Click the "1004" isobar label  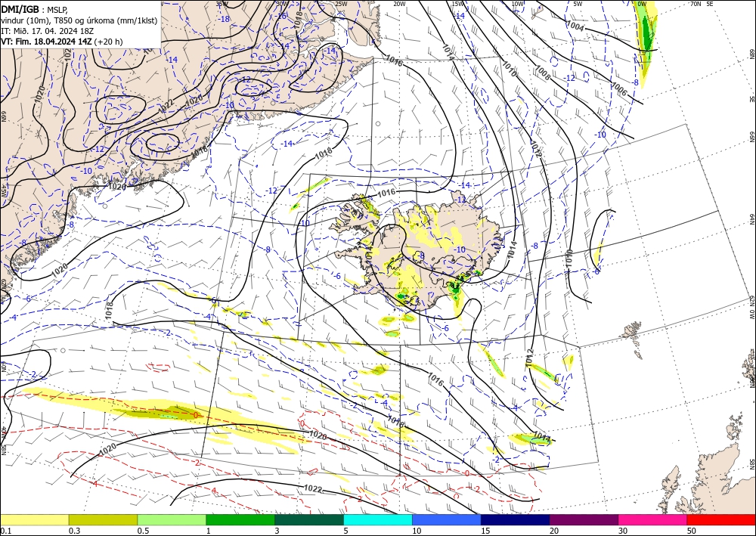tap(575, 27)
